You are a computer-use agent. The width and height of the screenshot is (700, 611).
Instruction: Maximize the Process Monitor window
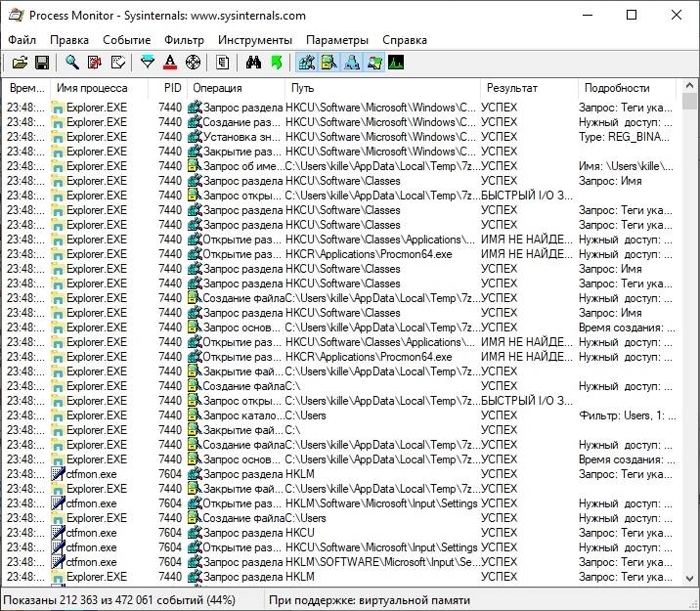pos(632,15)
